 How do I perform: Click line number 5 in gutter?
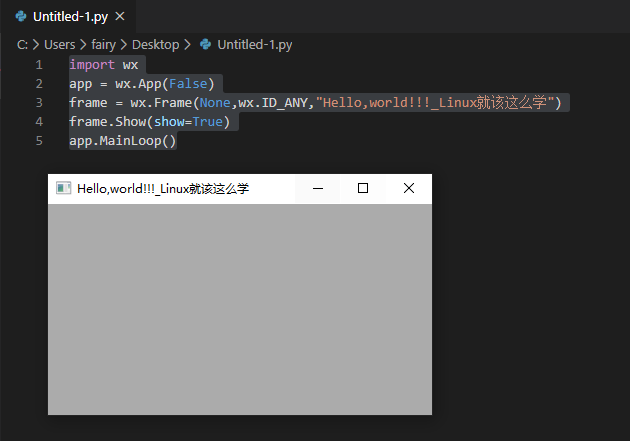[39, 141]
